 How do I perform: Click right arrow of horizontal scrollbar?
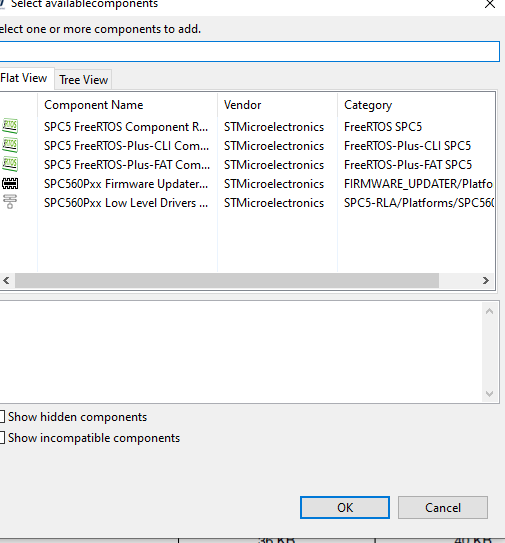tap(486, 280)
